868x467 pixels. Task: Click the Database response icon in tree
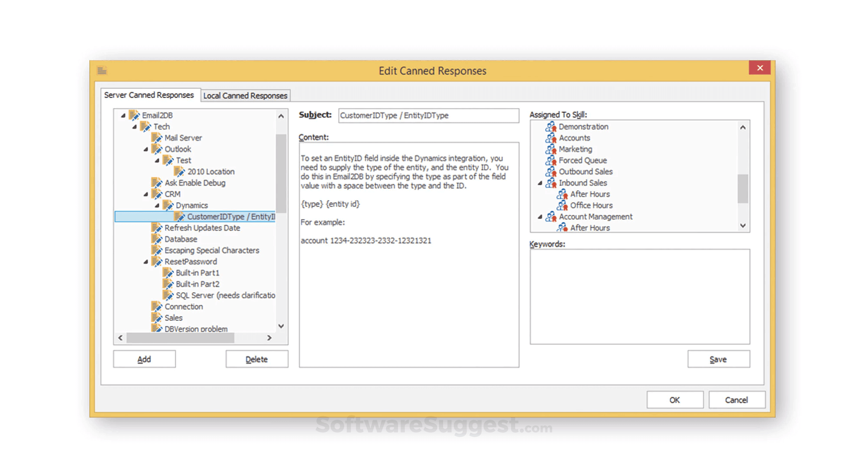tap(157, 239)
